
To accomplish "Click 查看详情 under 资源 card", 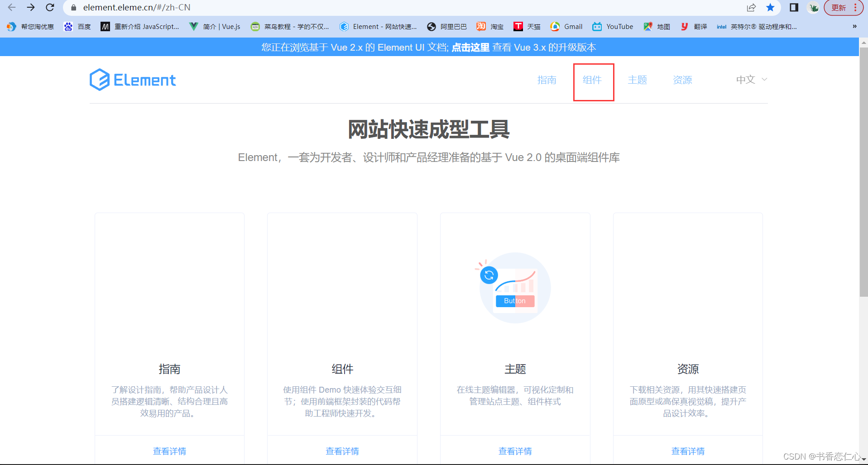I will [x=688, y=451].
